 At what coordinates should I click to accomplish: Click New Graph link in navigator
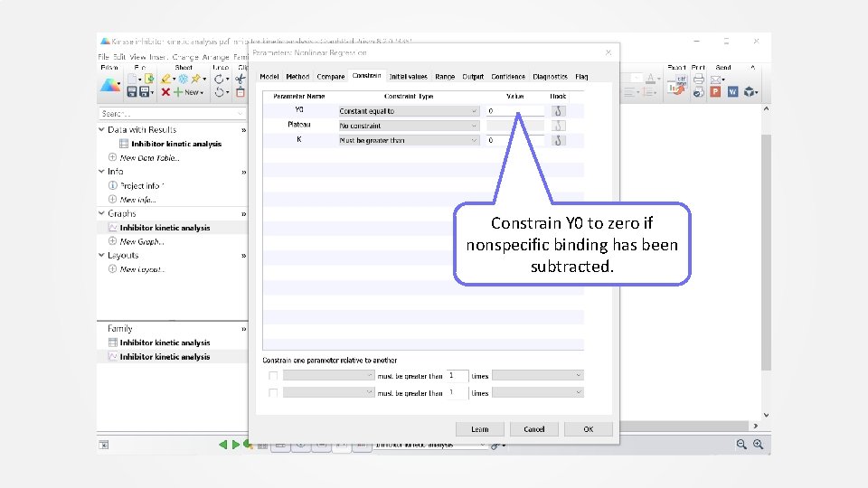tap(142, 241)
